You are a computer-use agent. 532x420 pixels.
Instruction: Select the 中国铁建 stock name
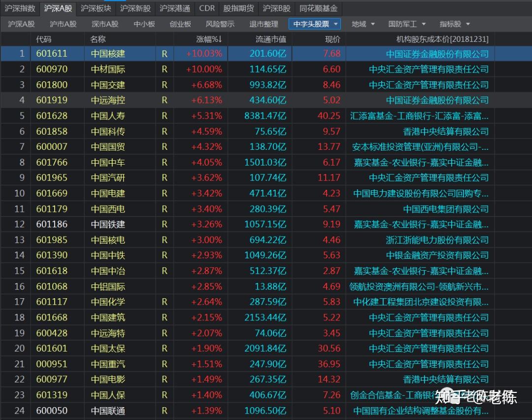click(108, 224)
